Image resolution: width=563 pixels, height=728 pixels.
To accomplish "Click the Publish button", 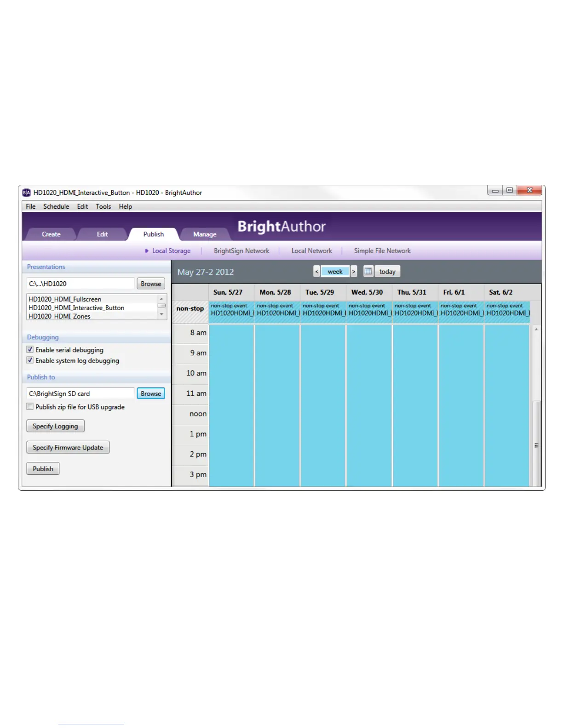I will [x=43, y=469].
